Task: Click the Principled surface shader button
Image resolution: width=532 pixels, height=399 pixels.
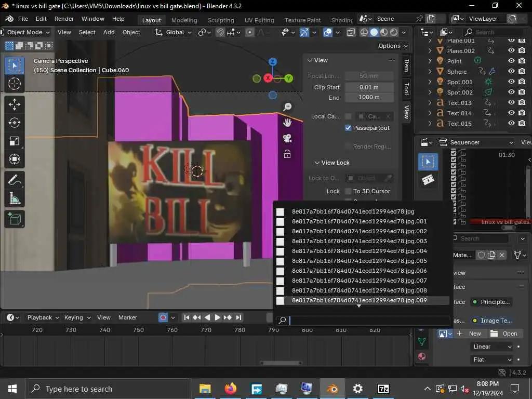Action: (491, 302)
